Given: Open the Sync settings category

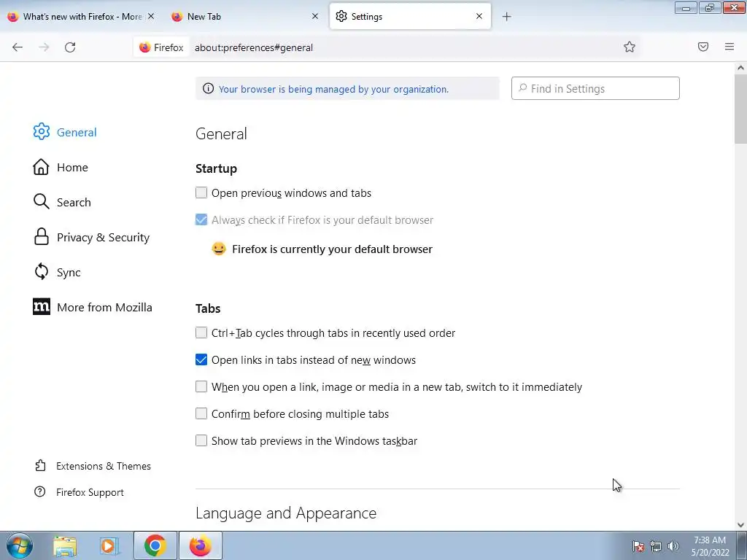Looking at the screenshot, I should point(69,273).
